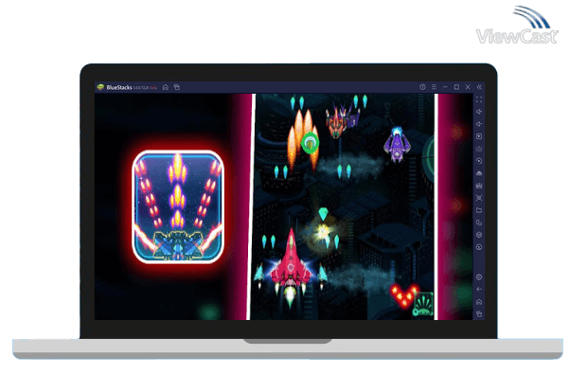Click the play-box sidebar icon below volume
570x392 pixels.
pyautogui.click(x=479, y=136)
